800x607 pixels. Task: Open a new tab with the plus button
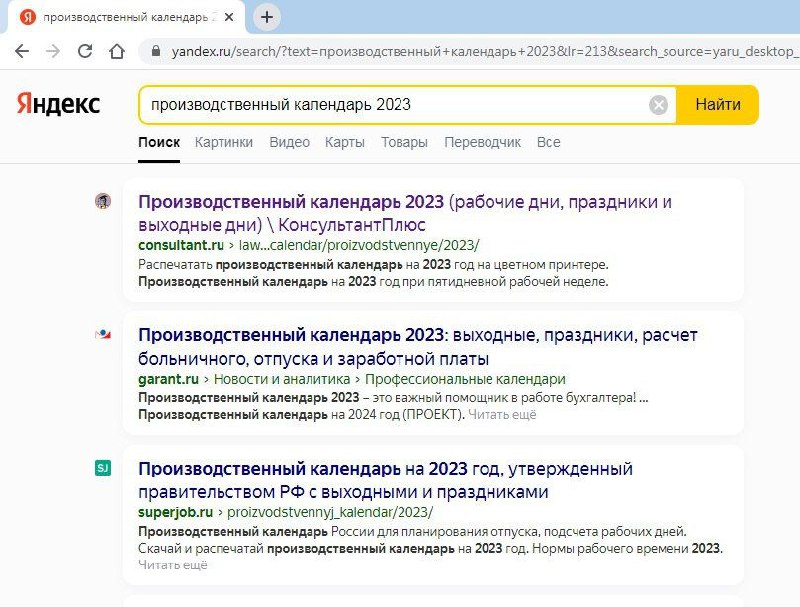[267, 17]
